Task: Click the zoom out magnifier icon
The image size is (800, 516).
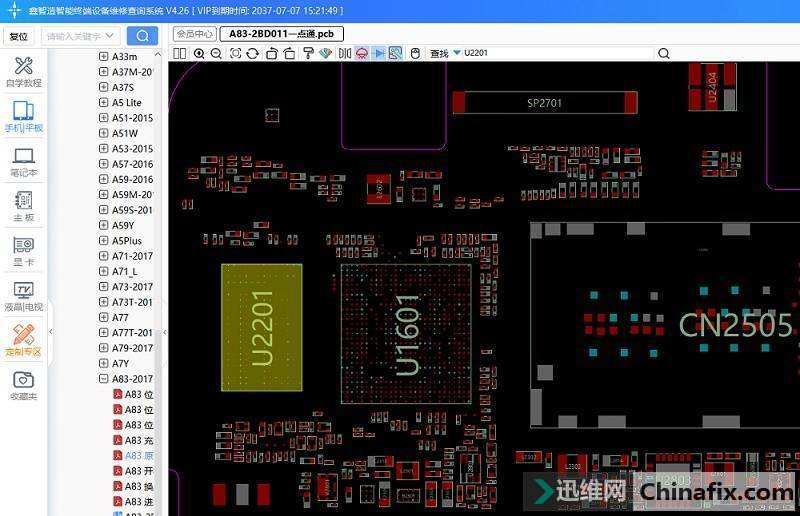Action: (215, 53)
